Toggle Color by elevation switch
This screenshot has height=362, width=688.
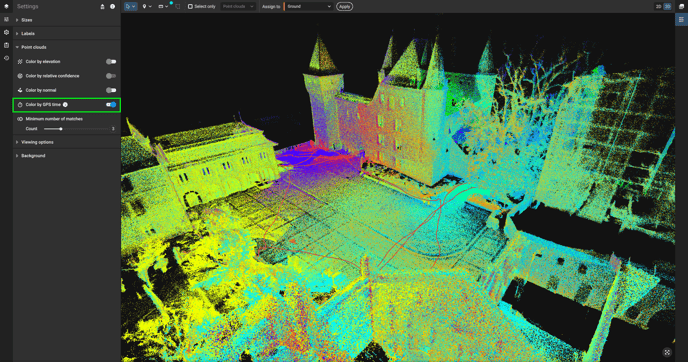pyautogui.click(x=111, y=62)
